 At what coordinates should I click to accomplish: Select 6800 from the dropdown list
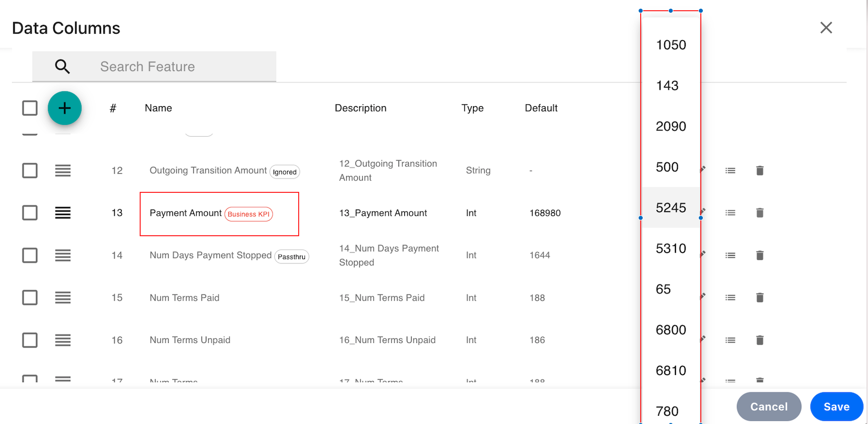coord(671,330)
